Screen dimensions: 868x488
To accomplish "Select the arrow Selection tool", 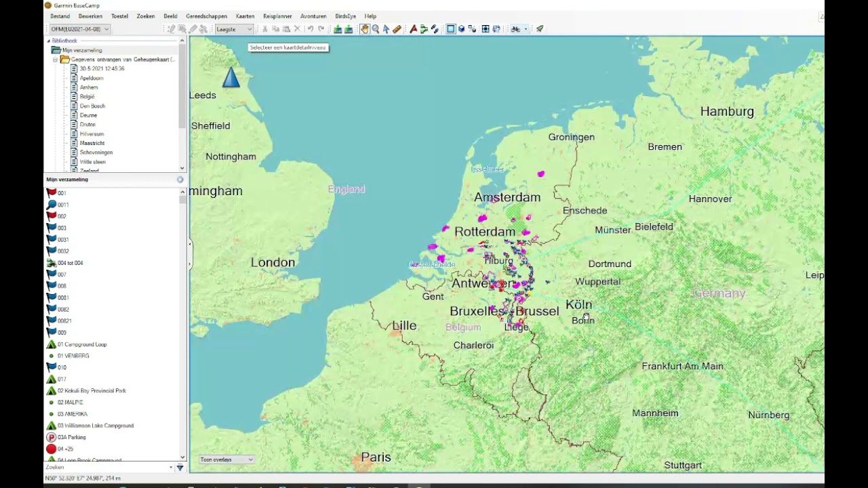I will tap(386, 29).
